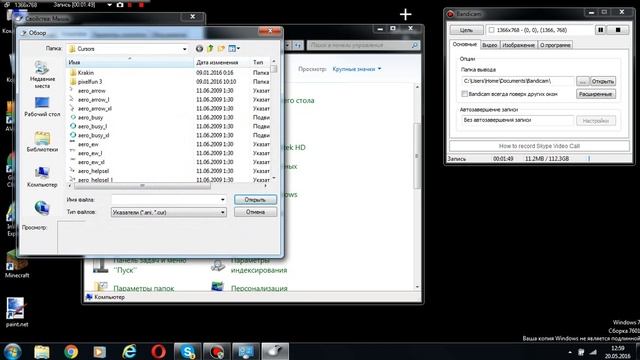The height and width of the screenshot is (360, 640).
Task: Create a new folder via toolbar icon
Action: [221, 49]
